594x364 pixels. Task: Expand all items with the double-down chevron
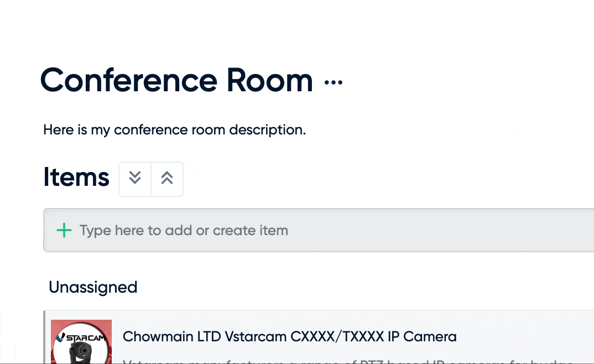(135, 179)
